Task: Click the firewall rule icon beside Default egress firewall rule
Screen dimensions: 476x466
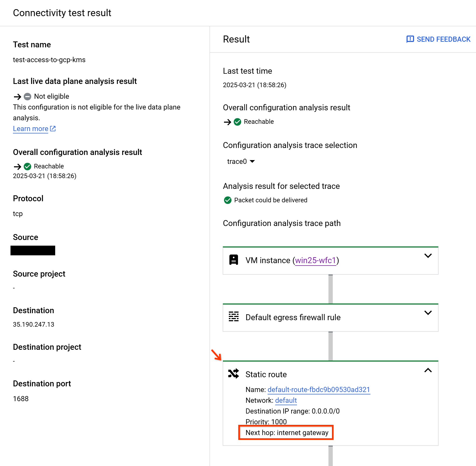Action: (234, 317)
